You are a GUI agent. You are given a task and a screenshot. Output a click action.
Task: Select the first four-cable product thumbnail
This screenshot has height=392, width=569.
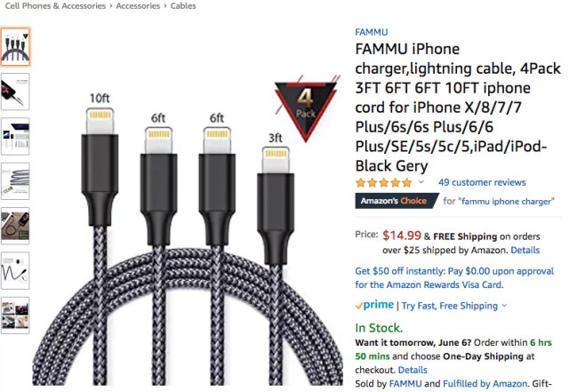[x=15, y=47]
